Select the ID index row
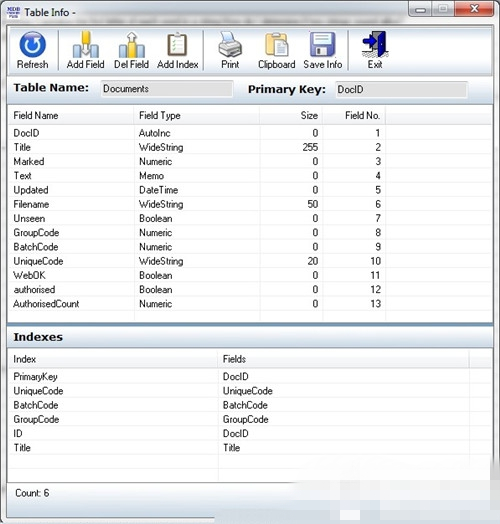Image resolution: width=500 pixels, height=524 pixels. [249, 434]
